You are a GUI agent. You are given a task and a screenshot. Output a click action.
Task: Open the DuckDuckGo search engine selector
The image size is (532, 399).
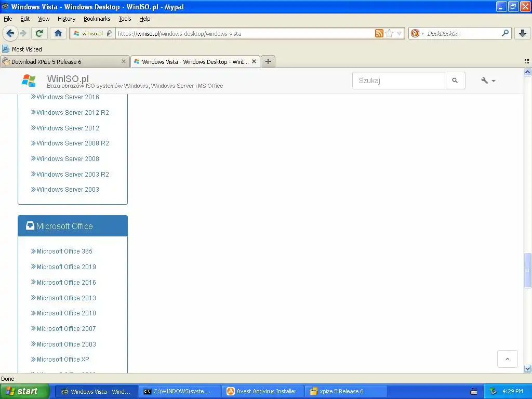[417, 33]
